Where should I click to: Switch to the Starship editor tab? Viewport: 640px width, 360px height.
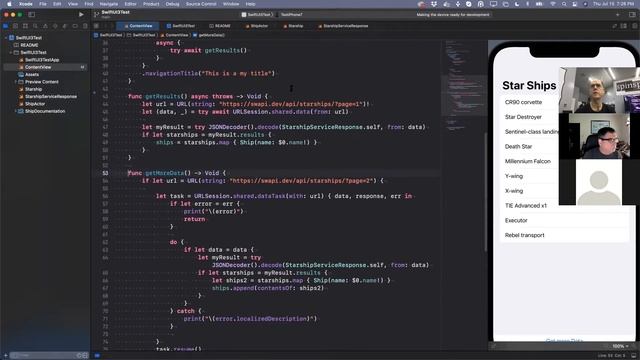[293, 26]
